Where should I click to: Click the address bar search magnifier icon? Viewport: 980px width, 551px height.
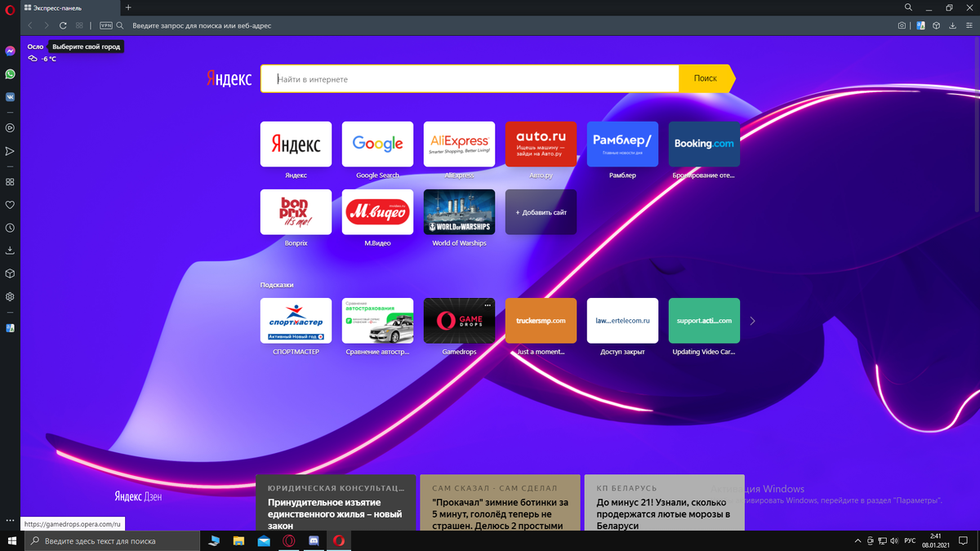120,25
